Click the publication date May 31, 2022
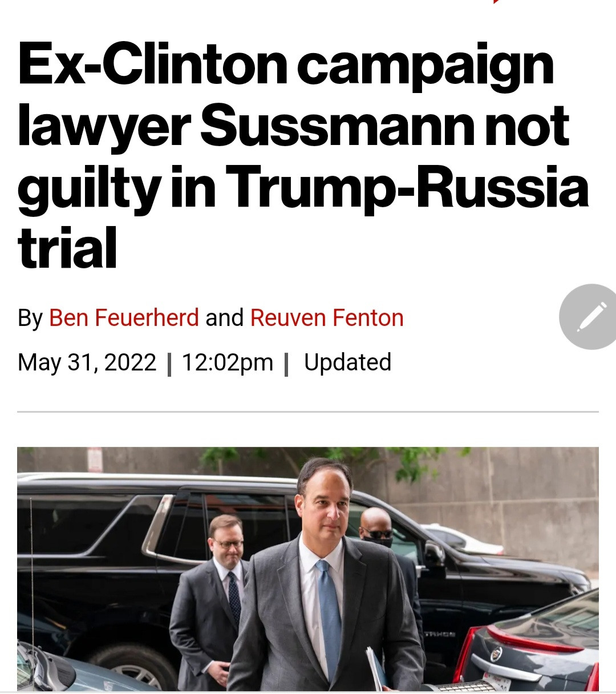Image resolution: width=616 pixels, height=694 pixels. click(x=87, y=362)
